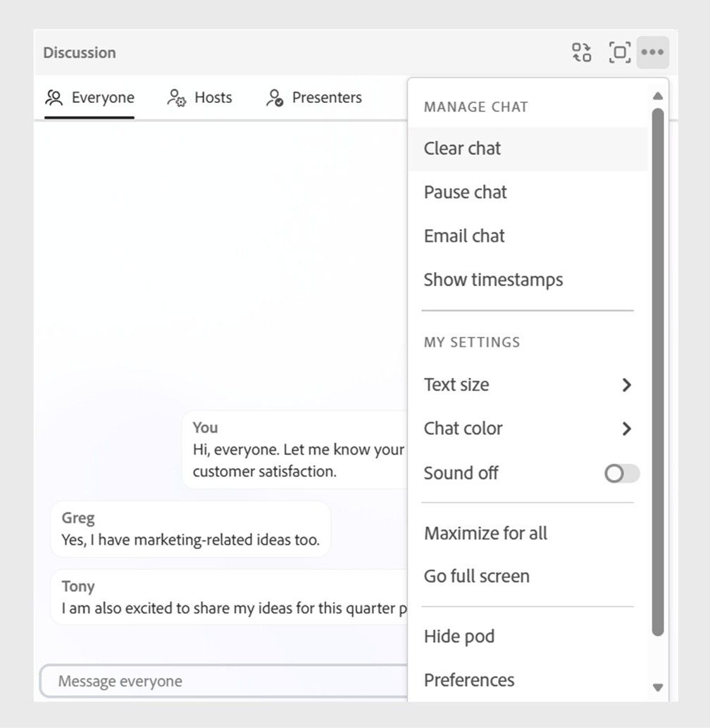The image size is (710, 728).
Task: Click the swap pods icon in the Discussion header
Action: click(x=581, y=51)
